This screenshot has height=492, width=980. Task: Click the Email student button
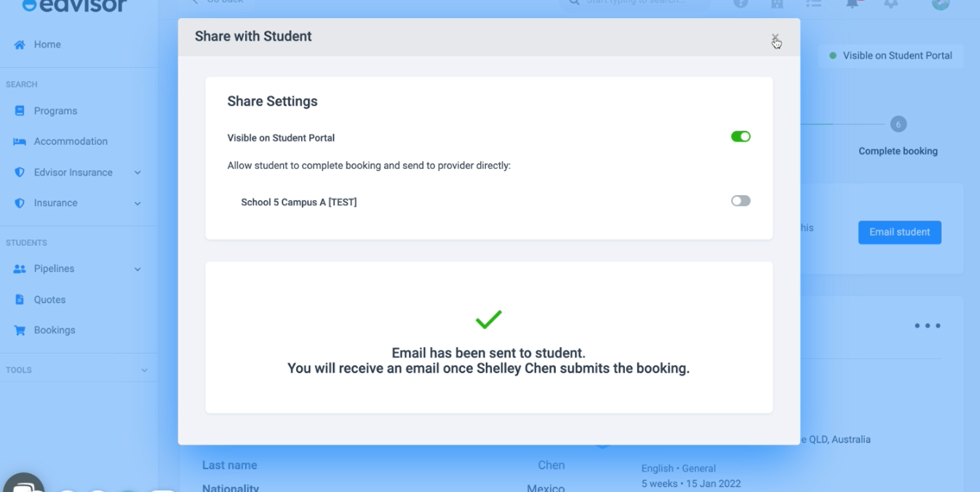click(900, 232)
